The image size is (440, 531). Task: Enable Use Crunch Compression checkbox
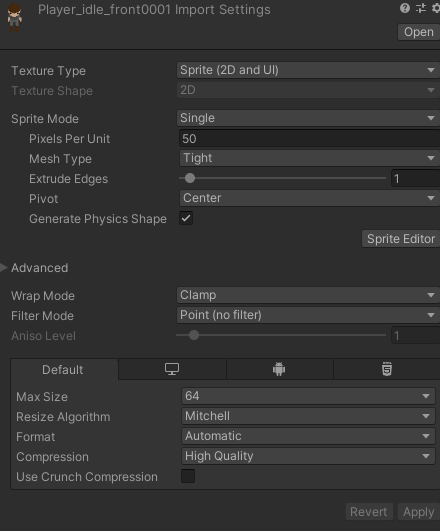point(188,476)
